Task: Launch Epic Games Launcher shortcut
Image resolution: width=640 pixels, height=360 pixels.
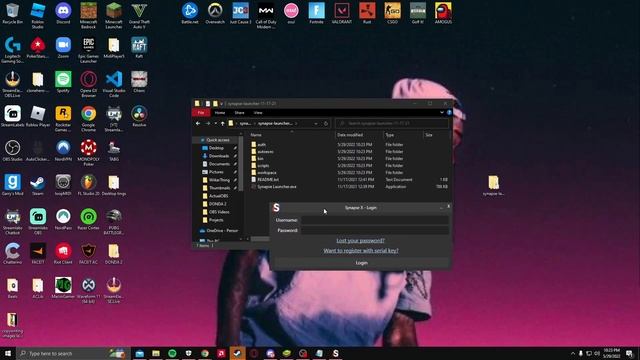Action: coord(88,50)
